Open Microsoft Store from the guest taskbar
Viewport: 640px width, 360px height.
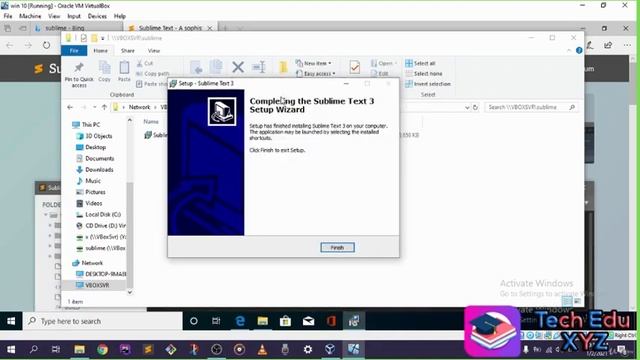pos(285,321)
